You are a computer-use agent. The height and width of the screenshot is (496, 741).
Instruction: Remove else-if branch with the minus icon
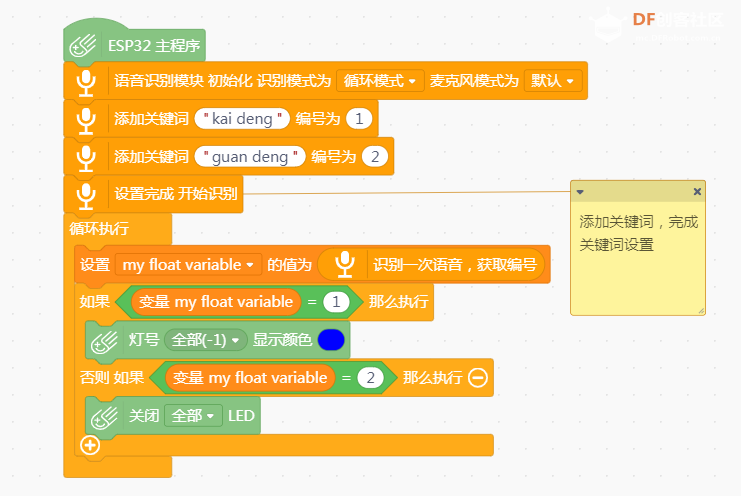tap(477, 378)
